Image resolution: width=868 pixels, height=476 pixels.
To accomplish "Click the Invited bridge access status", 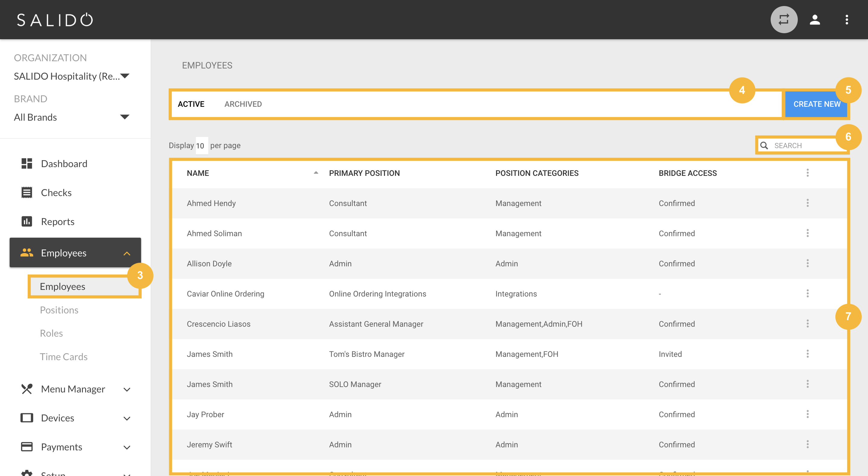I will coord(670,354).
